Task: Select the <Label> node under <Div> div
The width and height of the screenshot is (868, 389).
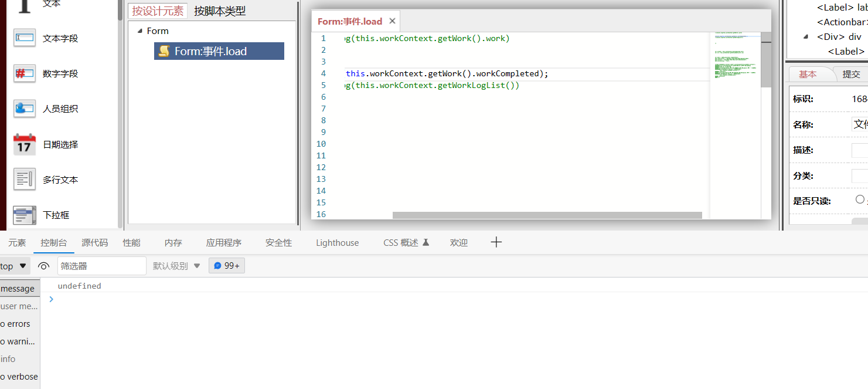Action: point(846,51)
